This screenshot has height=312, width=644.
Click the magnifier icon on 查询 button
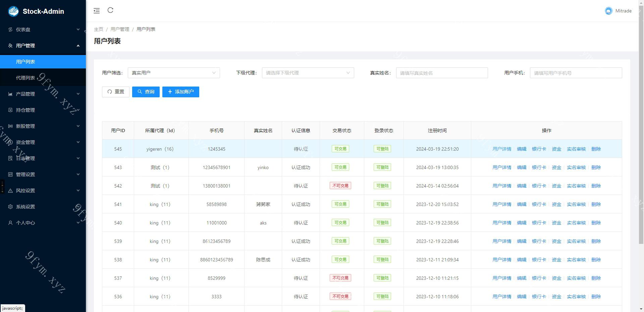[x=140, y=92]
